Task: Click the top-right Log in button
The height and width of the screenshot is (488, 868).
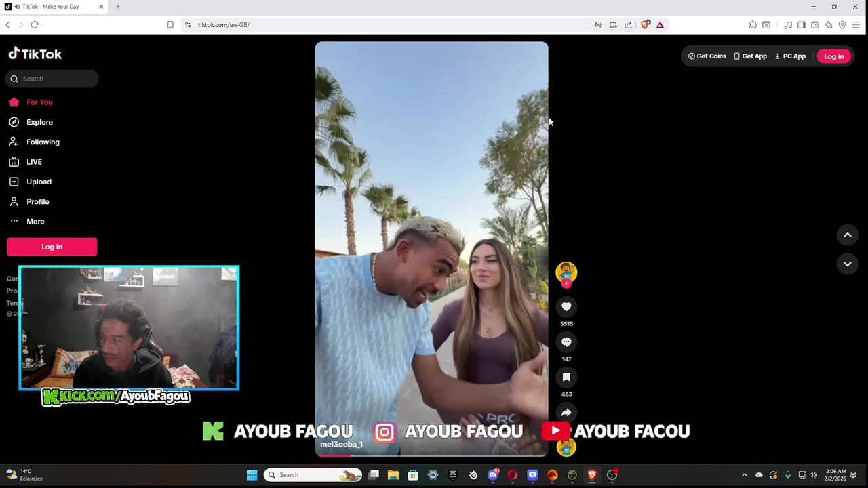Action: [833, 56]
